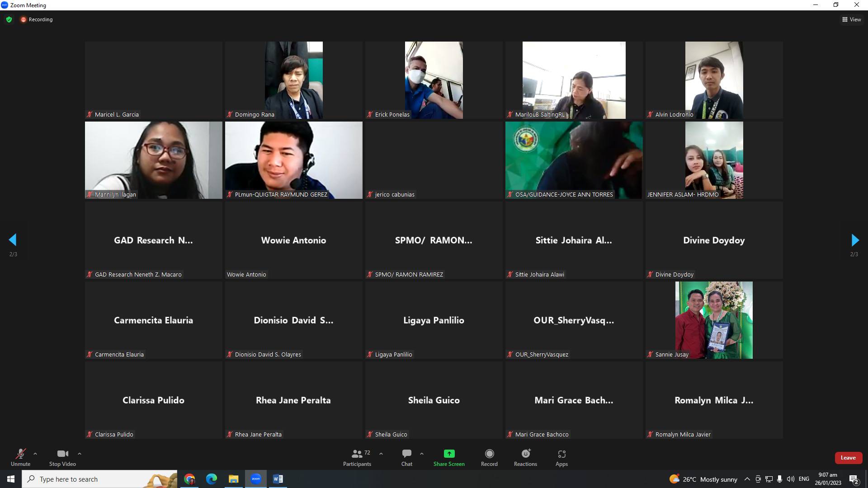Screen dimensions: 868x488
Task: Open the notification center icon
Action: [854, 479]
